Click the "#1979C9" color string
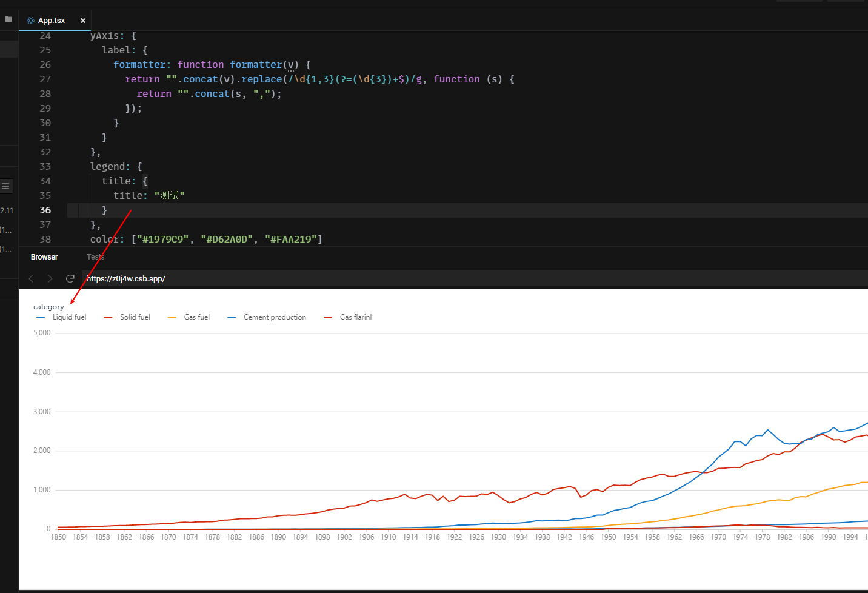Image resolution: width=868 pixels, height=593 pixels. [x=163, y=240]
